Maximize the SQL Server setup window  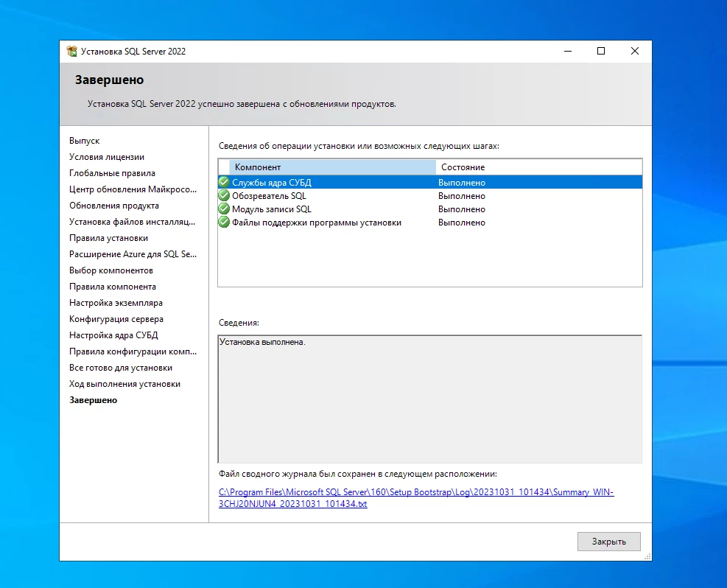pyautogui.click(x=601, y=52)
